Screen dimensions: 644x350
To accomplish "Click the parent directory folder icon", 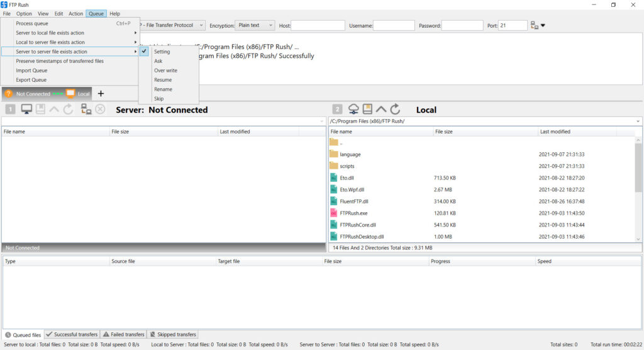I will pyautogui.click(x=333, y=142).
